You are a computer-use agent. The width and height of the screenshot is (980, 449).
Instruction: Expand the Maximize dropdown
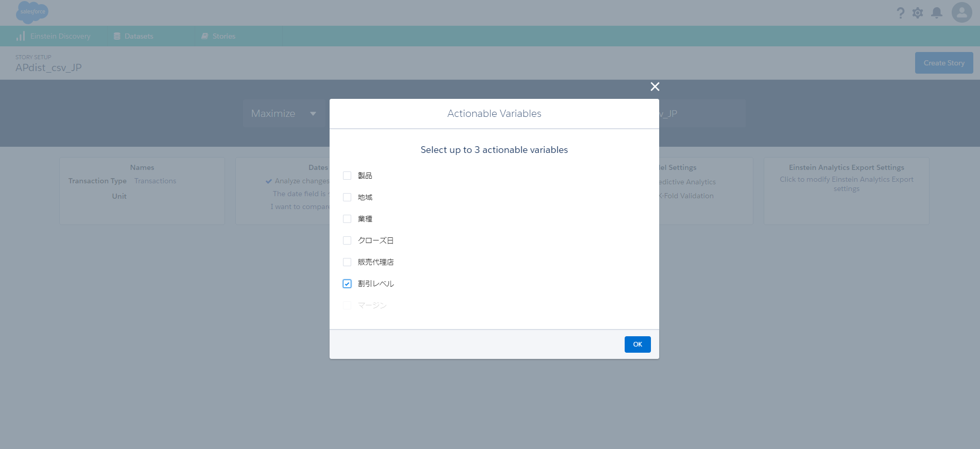(x=284, y=113)
